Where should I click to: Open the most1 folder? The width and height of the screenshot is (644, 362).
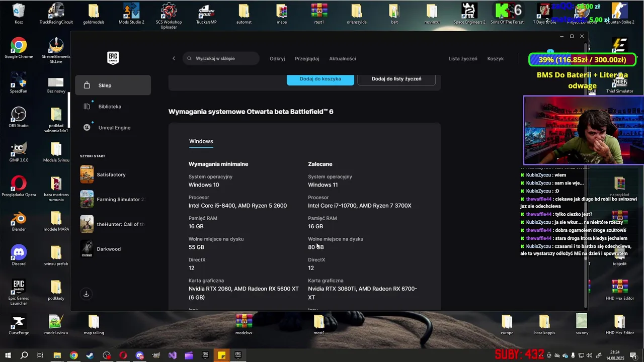pos(319,324)
